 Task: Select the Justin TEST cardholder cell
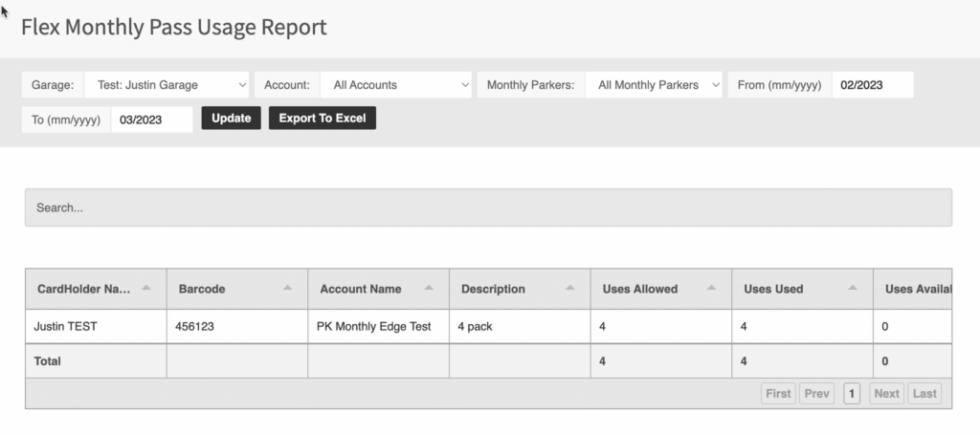(x=66, y=326)
